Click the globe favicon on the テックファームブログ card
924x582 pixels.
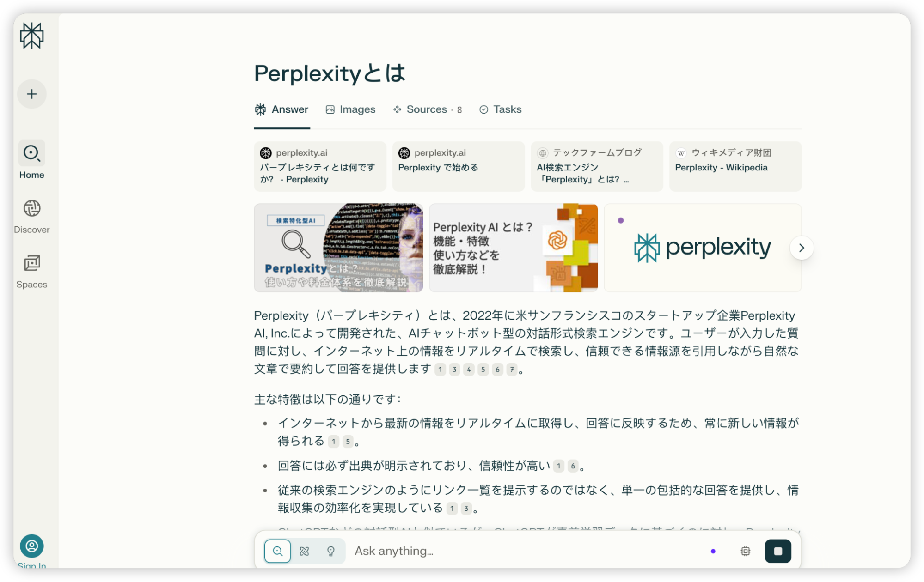click(543, 153)
